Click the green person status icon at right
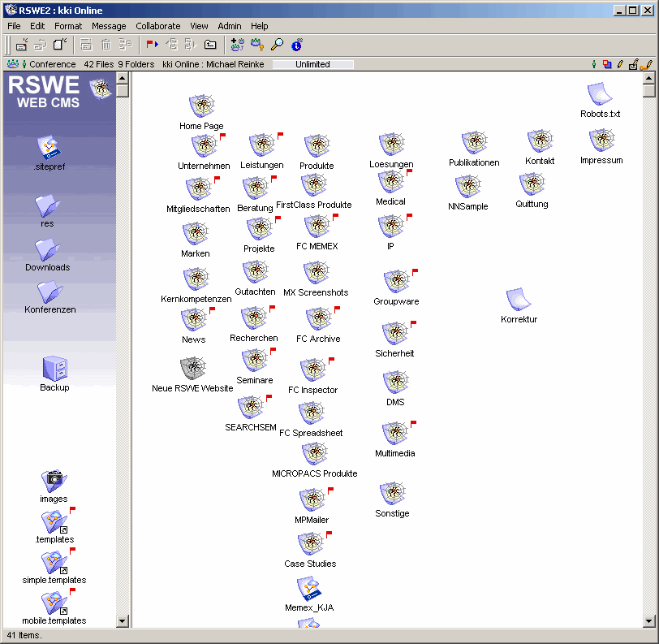The height and width of the screenshot is (644, 659). 593,64
